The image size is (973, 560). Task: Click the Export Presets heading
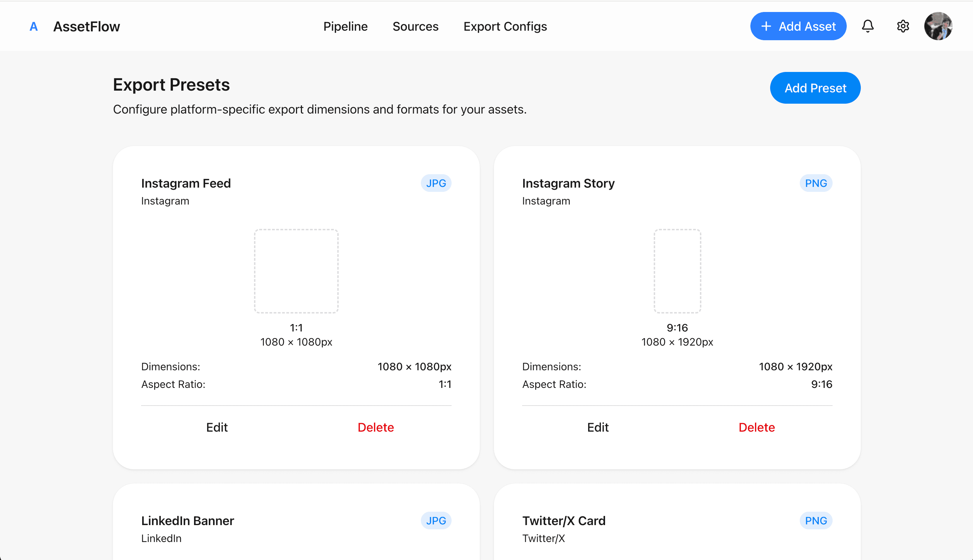[171, 85]
